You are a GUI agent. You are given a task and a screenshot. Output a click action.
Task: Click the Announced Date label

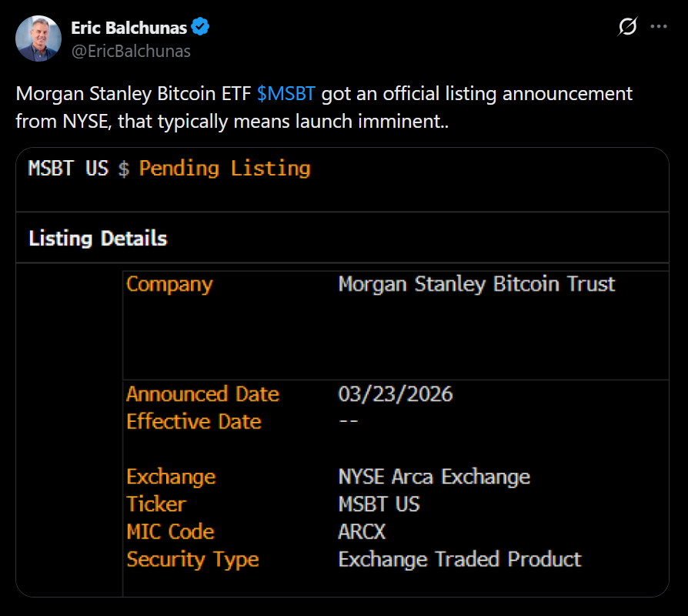(x=202, y=394)
